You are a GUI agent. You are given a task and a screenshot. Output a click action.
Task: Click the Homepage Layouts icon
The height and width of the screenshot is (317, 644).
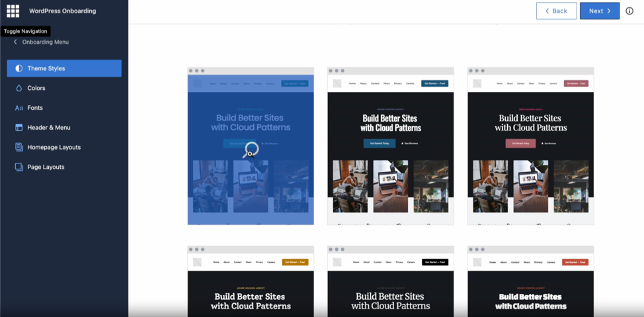coord(19,147)
